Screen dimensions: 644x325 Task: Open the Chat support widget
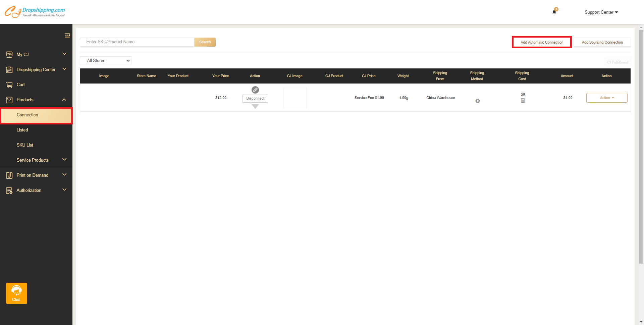(16, 293)
